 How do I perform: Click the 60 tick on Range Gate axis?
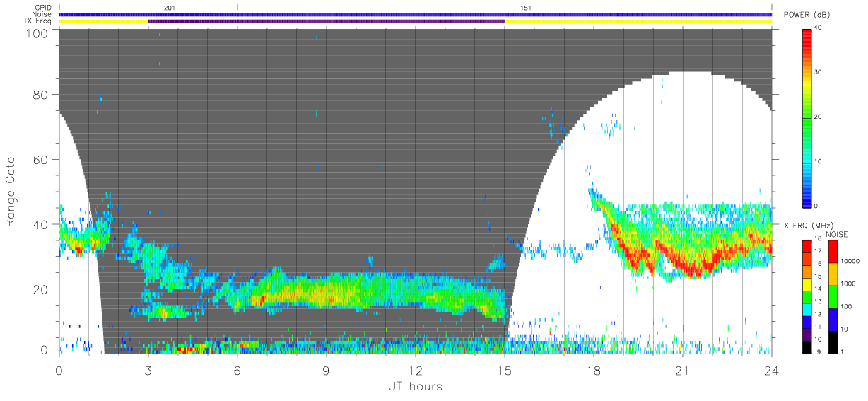(41, 160)
